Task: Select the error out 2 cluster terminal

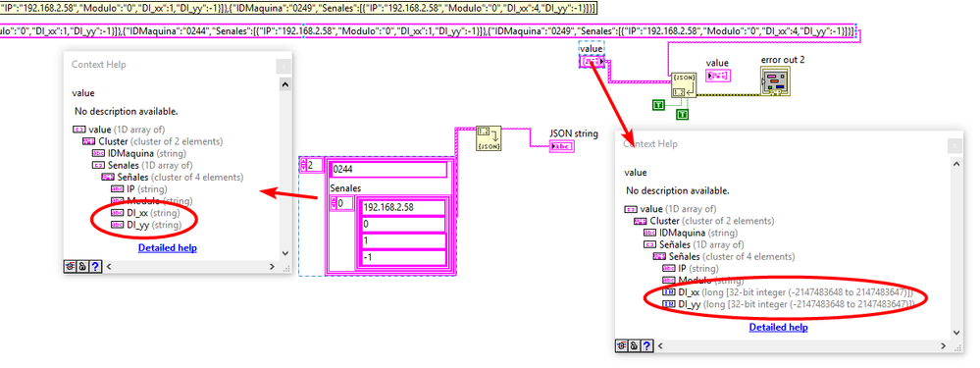Action: (x=776, y=81)
